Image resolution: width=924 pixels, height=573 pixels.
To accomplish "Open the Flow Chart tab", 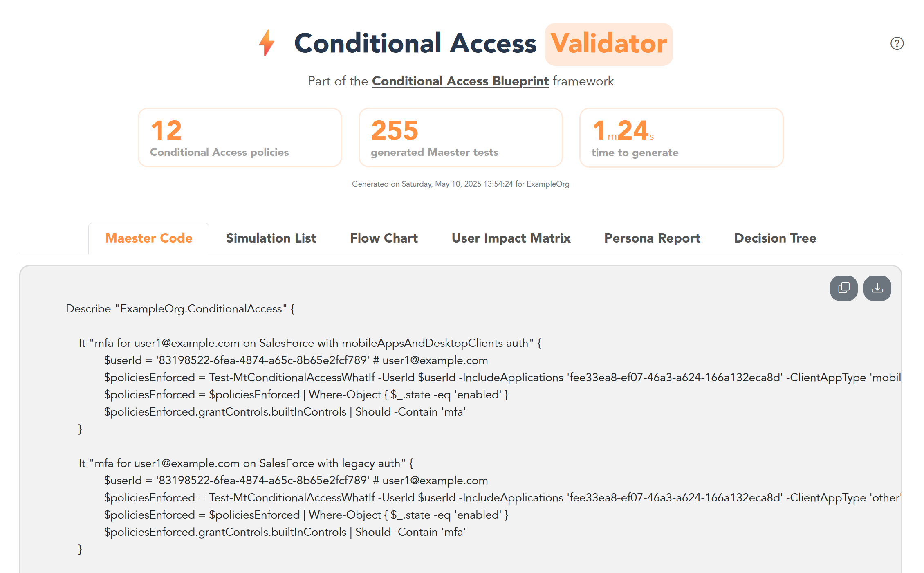I will (384, 238).
